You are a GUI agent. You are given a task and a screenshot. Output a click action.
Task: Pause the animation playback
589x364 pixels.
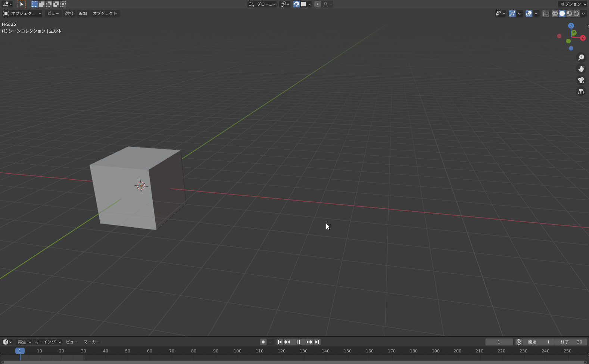click(x=298, y=342)
